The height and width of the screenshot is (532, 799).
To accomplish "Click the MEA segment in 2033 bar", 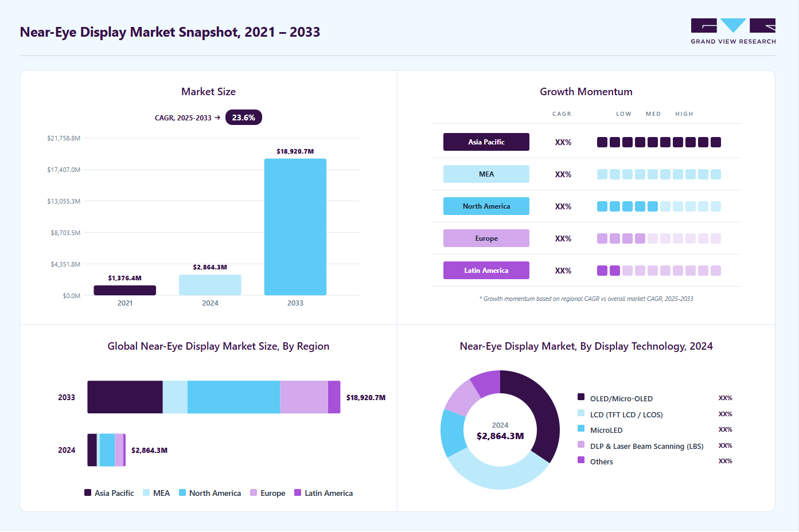I will 175,397.
